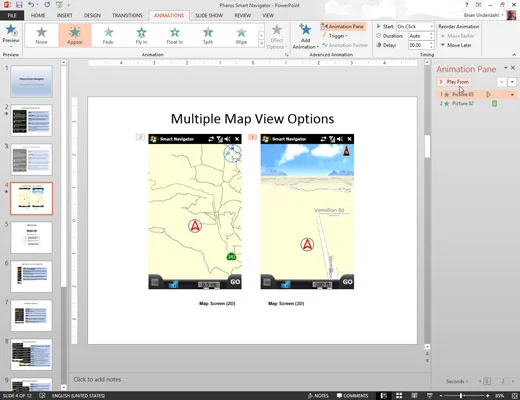Open the FILE tab

[x=12, y=15]
